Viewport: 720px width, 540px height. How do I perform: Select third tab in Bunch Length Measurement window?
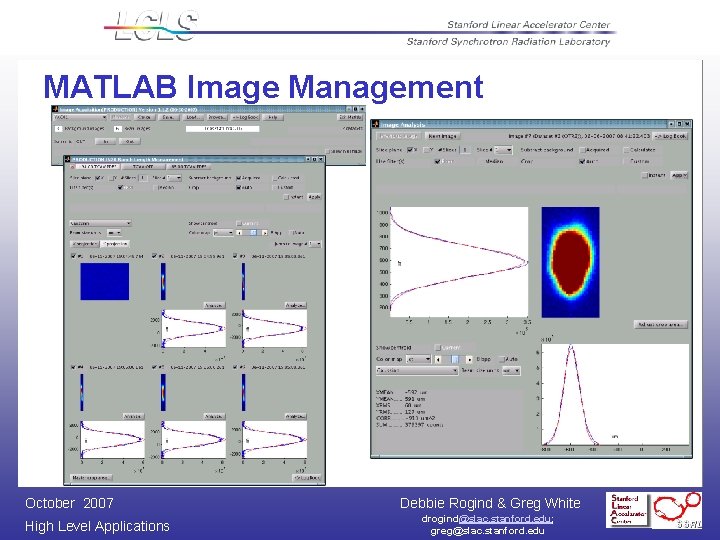(x=188, y=167)
